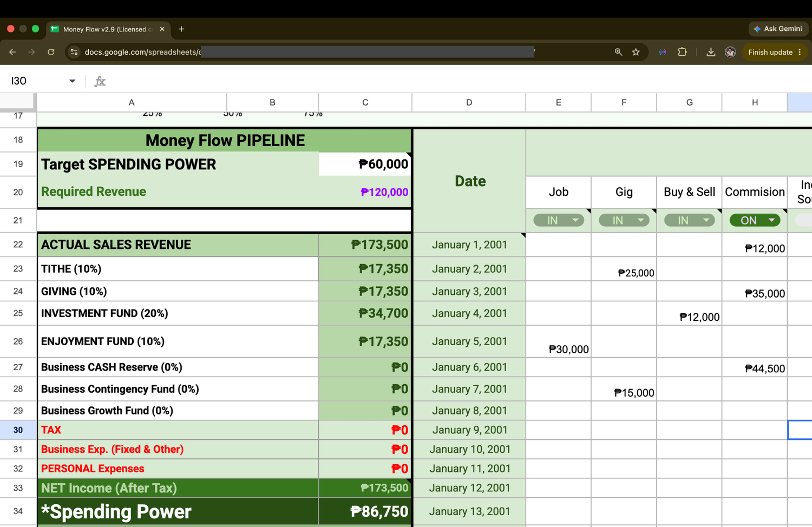
Task: Expand the Name box dropdown arrow
Action: (72, 81)
